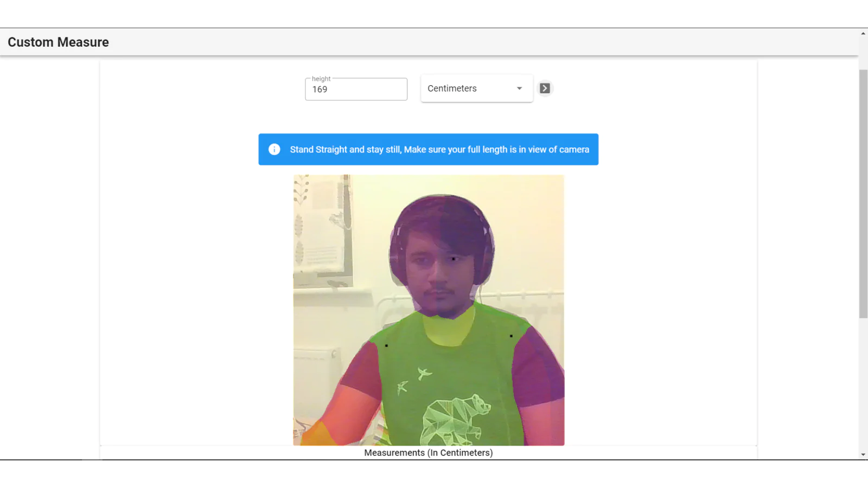The image size is (868, 488).
Task: Click the height input field showing 169
Action: pos(356,89)
